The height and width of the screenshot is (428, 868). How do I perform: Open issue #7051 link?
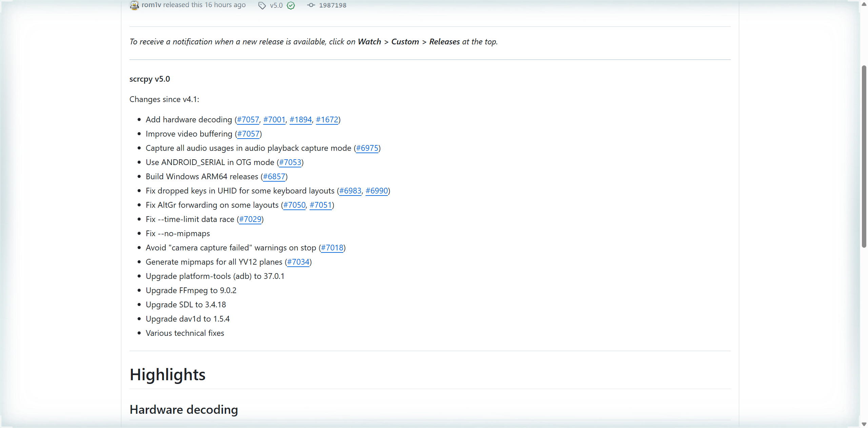pyautogui.click(x=321, y=205)
